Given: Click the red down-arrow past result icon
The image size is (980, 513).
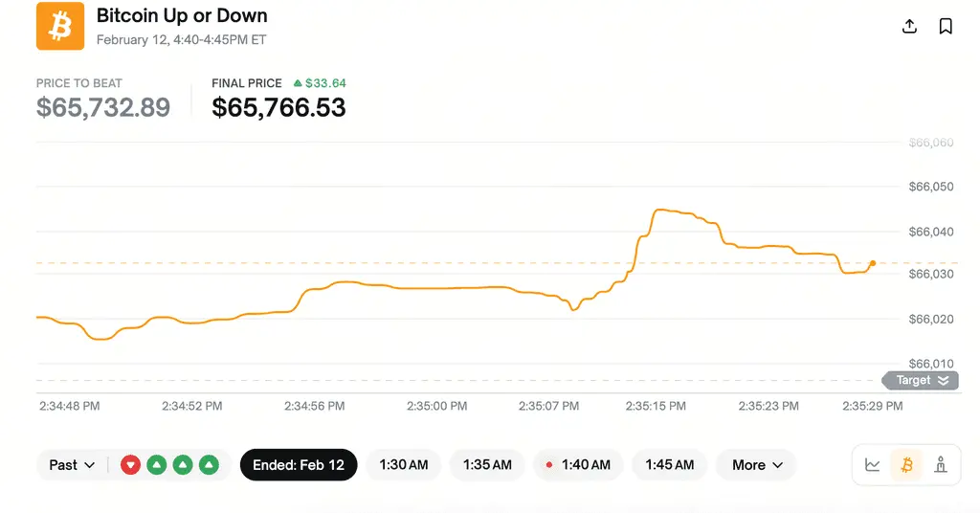Looking at the screenshot, I should [x=130, y=465].
